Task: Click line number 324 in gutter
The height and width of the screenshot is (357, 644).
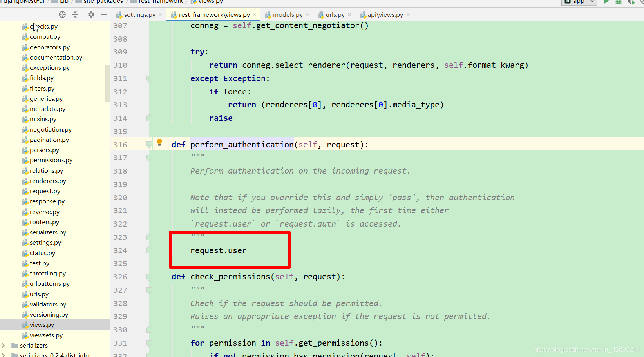Action: click(x=120, y=250)
